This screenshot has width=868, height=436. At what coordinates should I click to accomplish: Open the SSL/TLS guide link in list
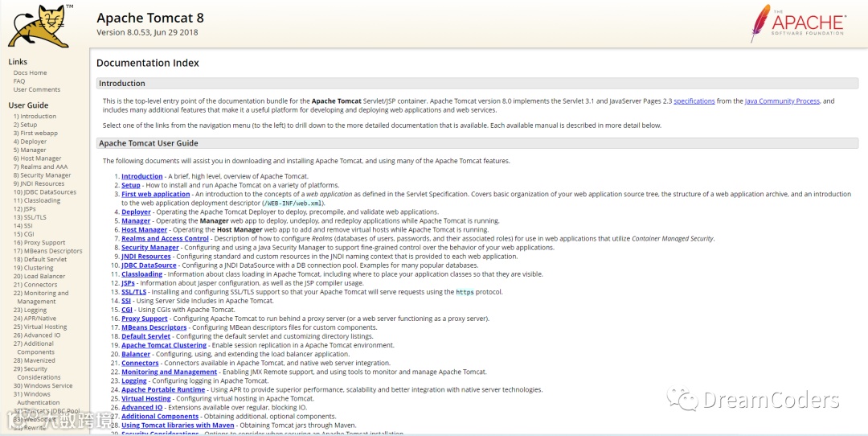[134, 291]
